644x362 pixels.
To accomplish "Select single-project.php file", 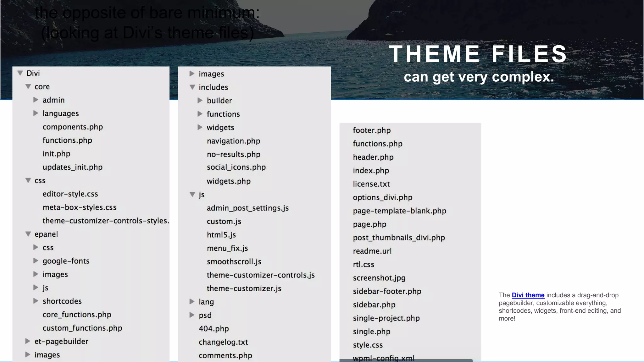I will pos(386,318).
